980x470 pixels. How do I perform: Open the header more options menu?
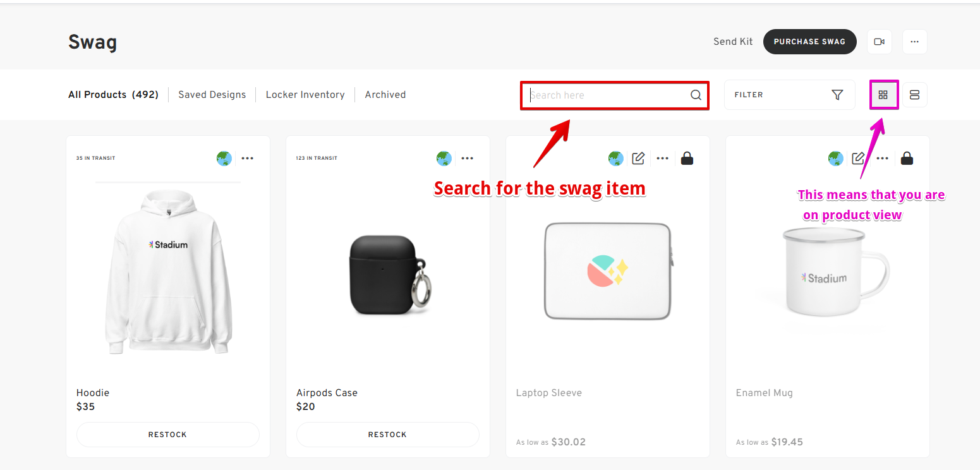(914, 42)
